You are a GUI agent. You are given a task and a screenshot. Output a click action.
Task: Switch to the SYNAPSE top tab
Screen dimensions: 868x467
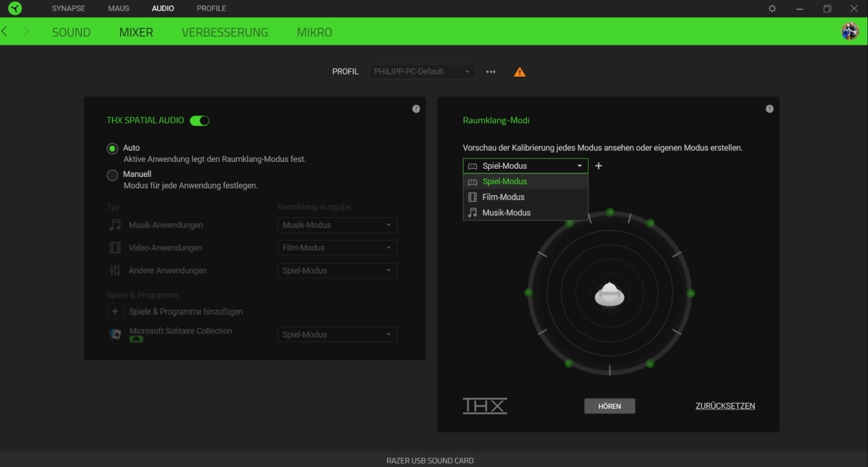point(68,9)
